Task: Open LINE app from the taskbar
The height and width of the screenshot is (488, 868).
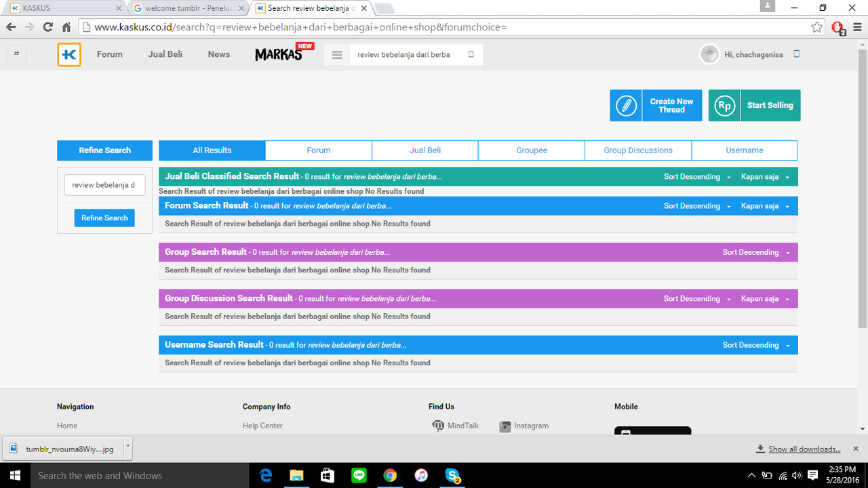Action: coord(359,476)
